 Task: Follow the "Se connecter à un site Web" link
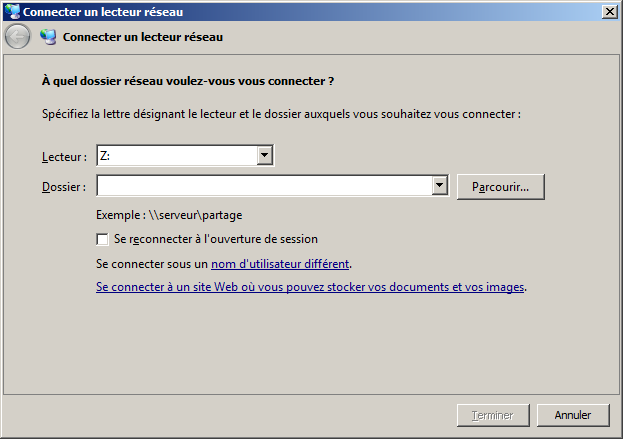click(x=310, y=287)
